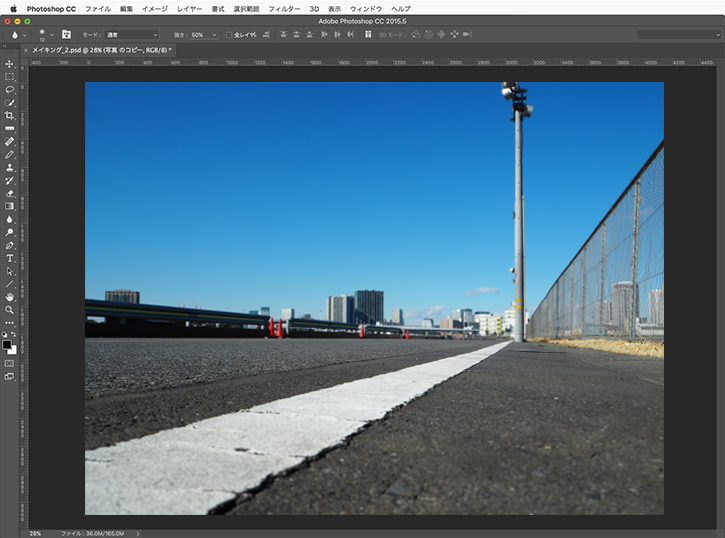Select the Ruler measurement tool
The image size is (725, 538).
9,128
